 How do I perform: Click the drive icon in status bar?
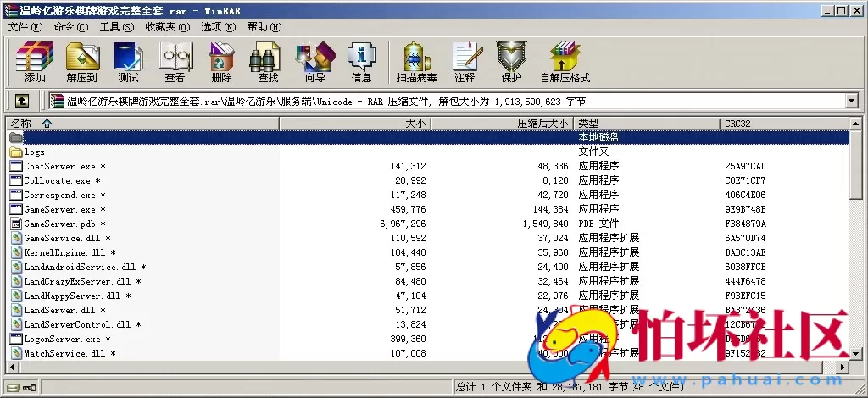(13, 388)
